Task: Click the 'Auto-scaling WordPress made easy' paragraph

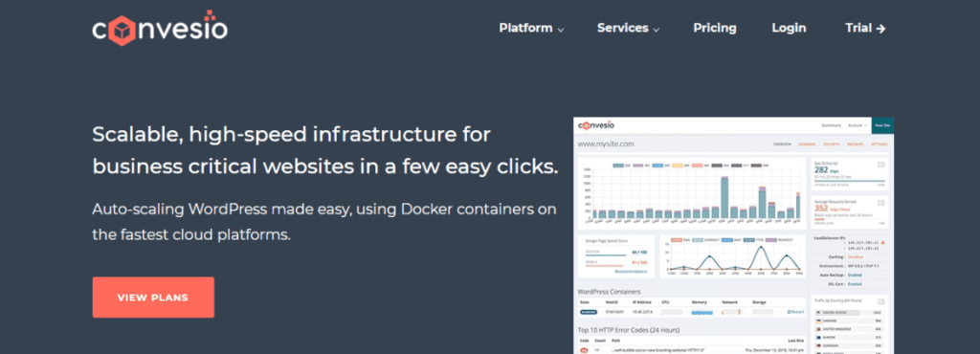Action: 323,222
